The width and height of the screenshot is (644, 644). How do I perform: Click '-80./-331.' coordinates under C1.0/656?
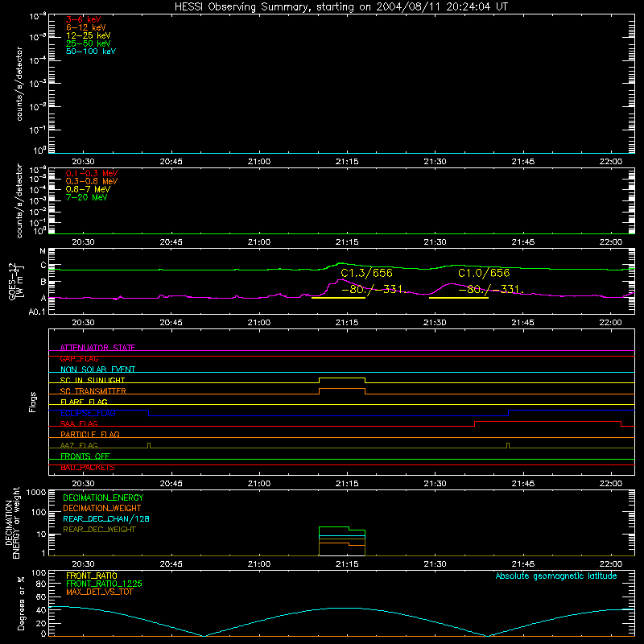pyautogui.click(x=491, y=290)
